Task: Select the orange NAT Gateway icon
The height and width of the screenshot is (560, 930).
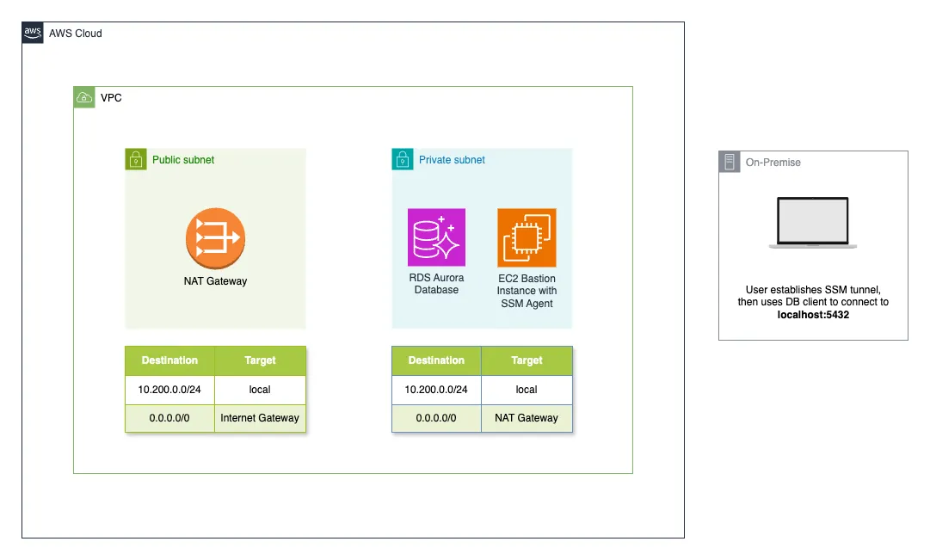Action: pos(215,237)
